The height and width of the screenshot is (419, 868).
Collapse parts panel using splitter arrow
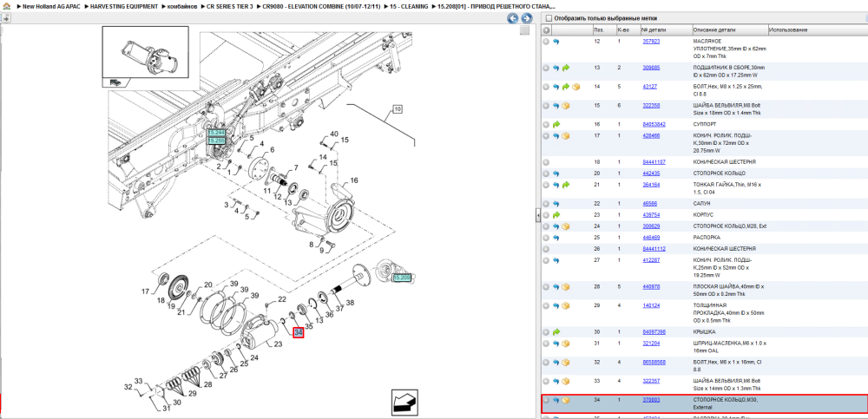click(x=537, y=216)
